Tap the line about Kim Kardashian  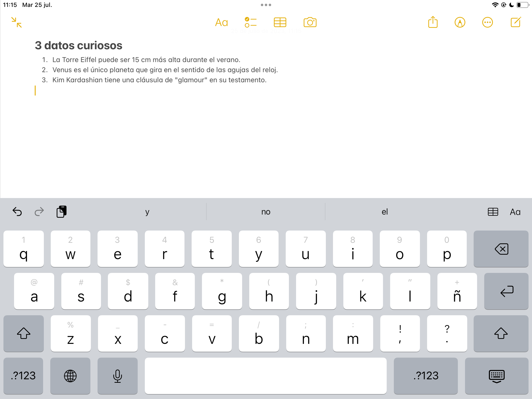pyautogui.click(x=159, y=80)
